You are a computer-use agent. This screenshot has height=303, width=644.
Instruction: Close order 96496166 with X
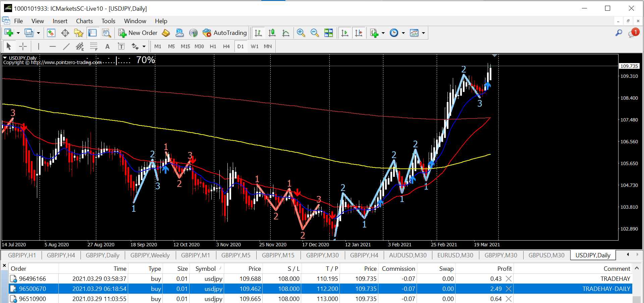(508, 279)
